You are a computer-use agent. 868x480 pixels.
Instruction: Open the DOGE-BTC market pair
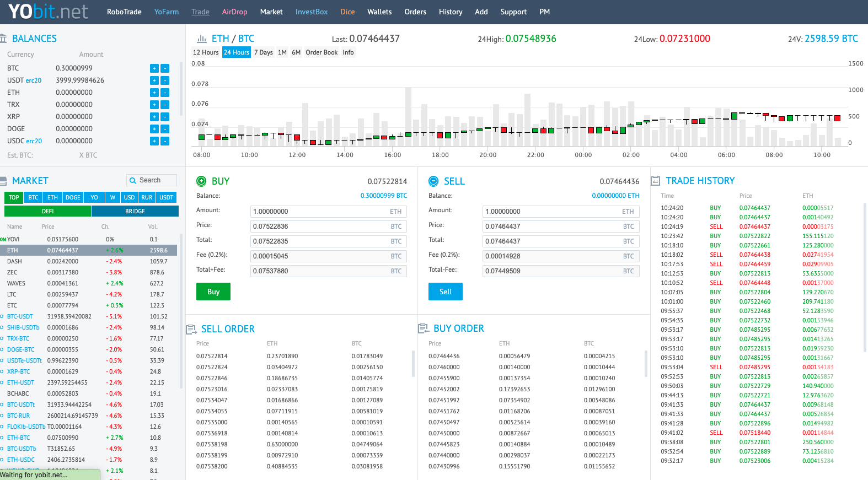click(x=20, y=349)
